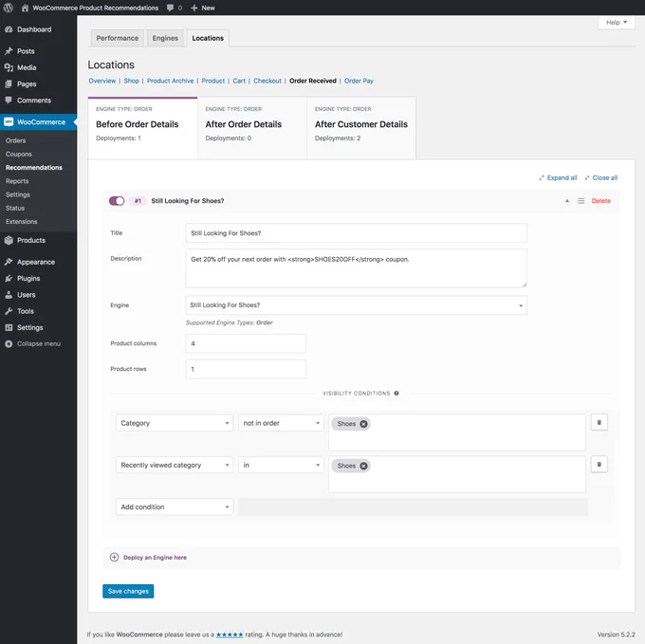Click the Tools wrench icon
The width and height of the screenshot is (645, 644).
[9, 311]
